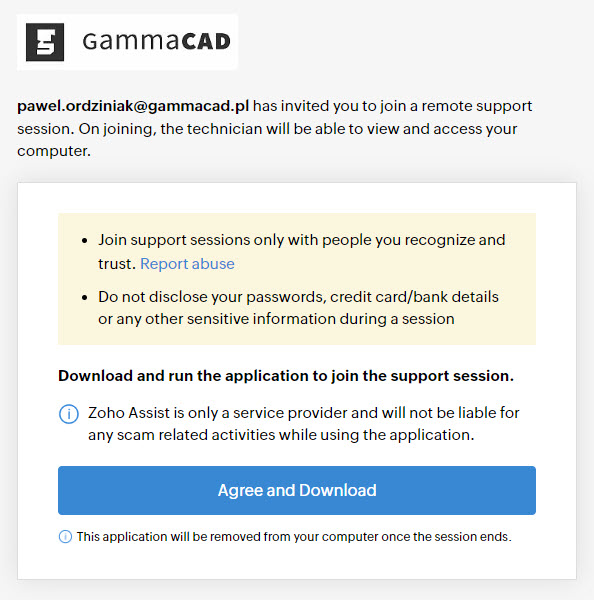594x600 pixels.
Task: Click the 'Do not disclose your passwords' warning
Action: [298, 308]
